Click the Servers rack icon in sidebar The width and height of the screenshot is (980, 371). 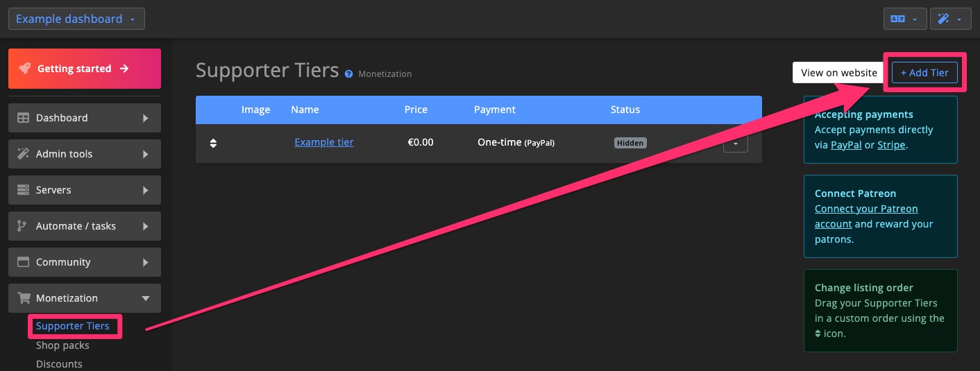[24, 190]
